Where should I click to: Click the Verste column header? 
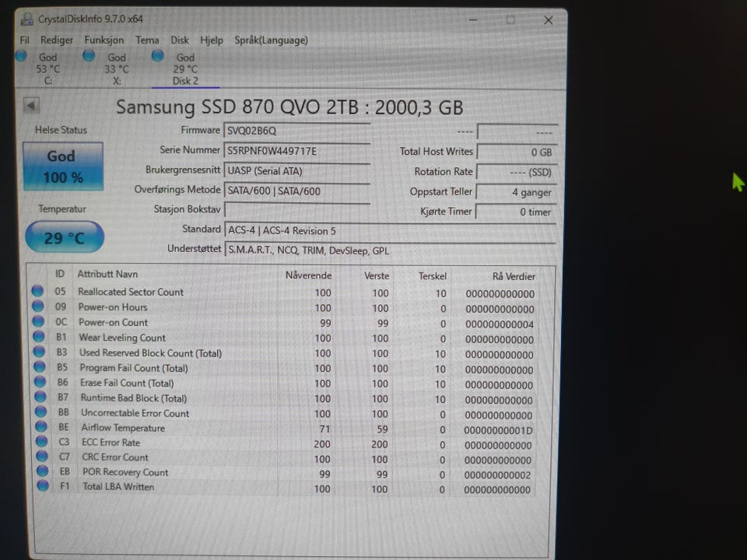tap(377, 275)
